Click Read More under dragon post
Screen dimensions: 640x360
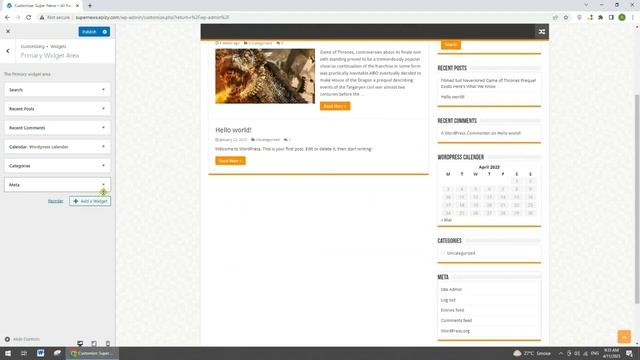(335, 106)
